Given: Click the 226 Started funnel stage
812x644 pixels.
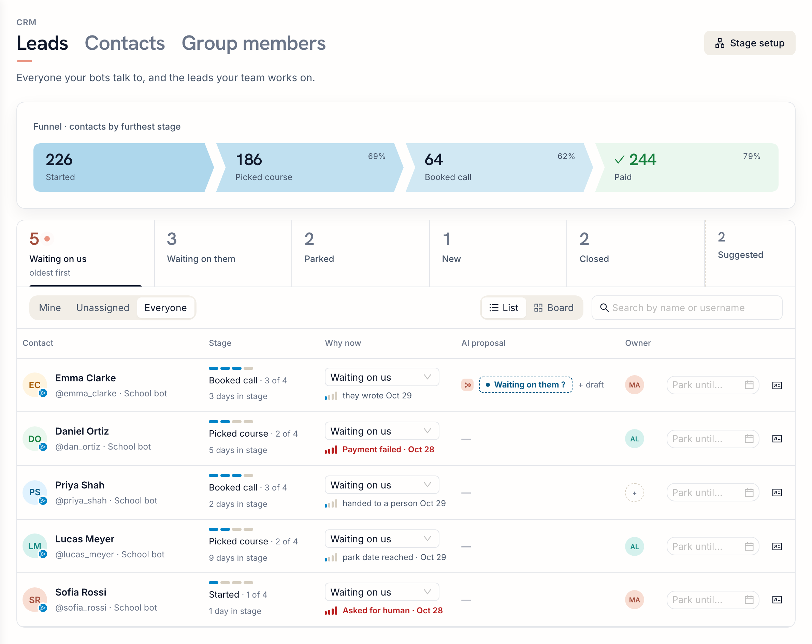Looking at the screenshot, I should (123, 167).
